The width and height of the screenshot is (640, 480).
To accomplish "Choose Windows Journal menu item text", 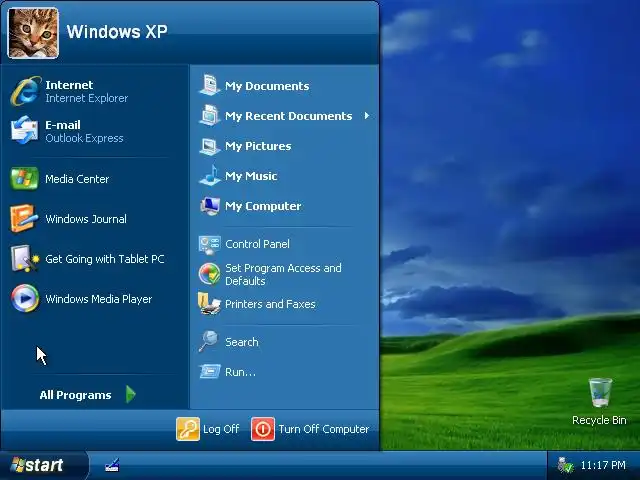I will 86,219.
